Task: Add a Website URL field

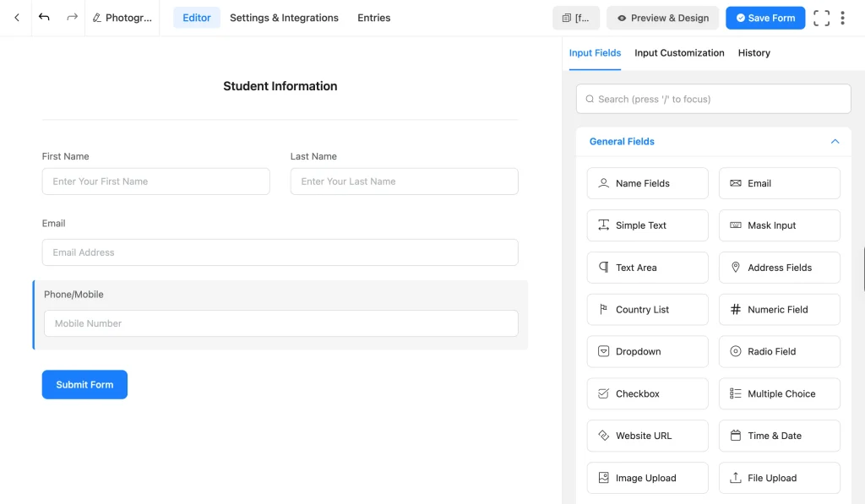Action: 647,436
